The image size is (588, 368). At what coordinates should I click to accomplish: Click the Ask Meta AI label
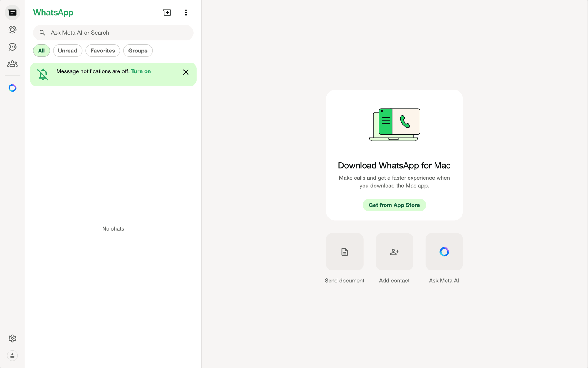click(444, 281)
